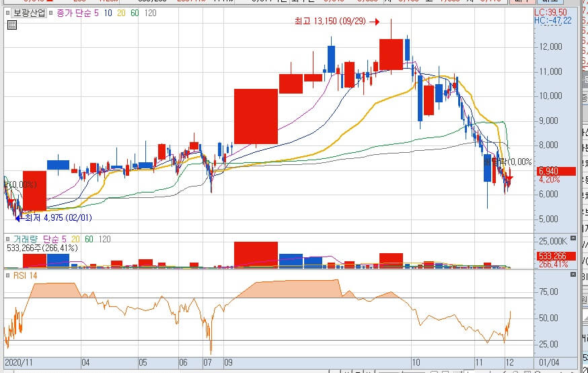Click the small square before 거래량 label
Image resolution: width=588 pixels, height=373 pixels.
(7, 239)
